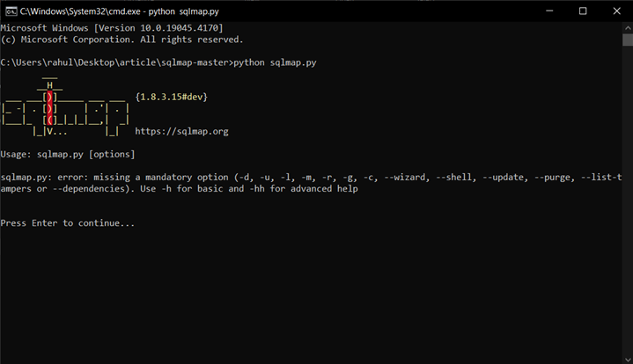Click the 'python sqlmap.py' command text
The image size is (633, 364).
pos(274,62)
